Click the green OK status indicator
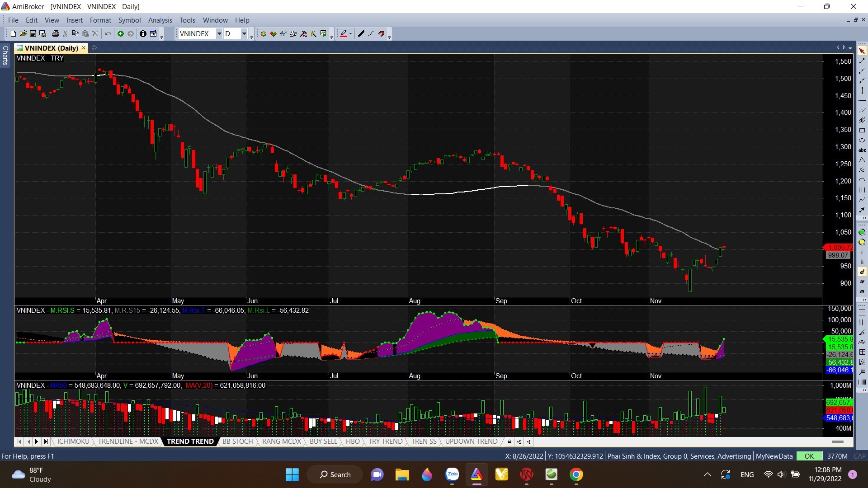Viewport: 868px width, 488px height. point(809,456)
